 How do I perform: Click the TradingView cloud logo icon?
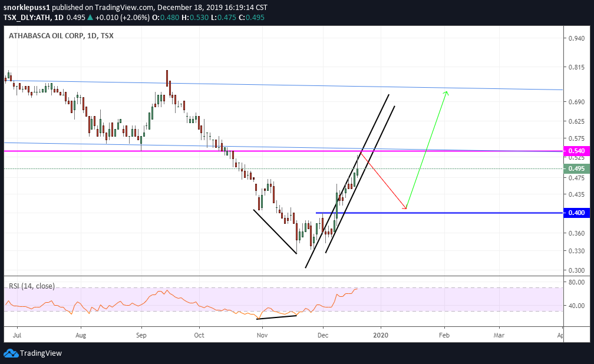(11, 353)
